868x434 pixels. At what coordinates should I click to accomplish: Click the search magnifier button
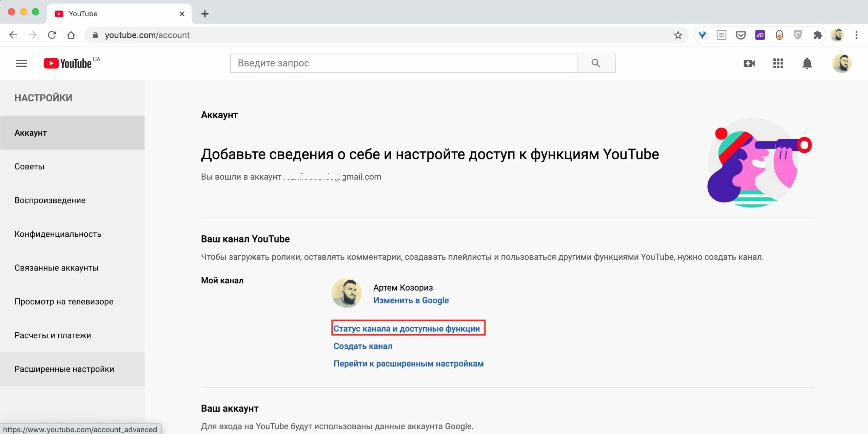coord(596,63)
